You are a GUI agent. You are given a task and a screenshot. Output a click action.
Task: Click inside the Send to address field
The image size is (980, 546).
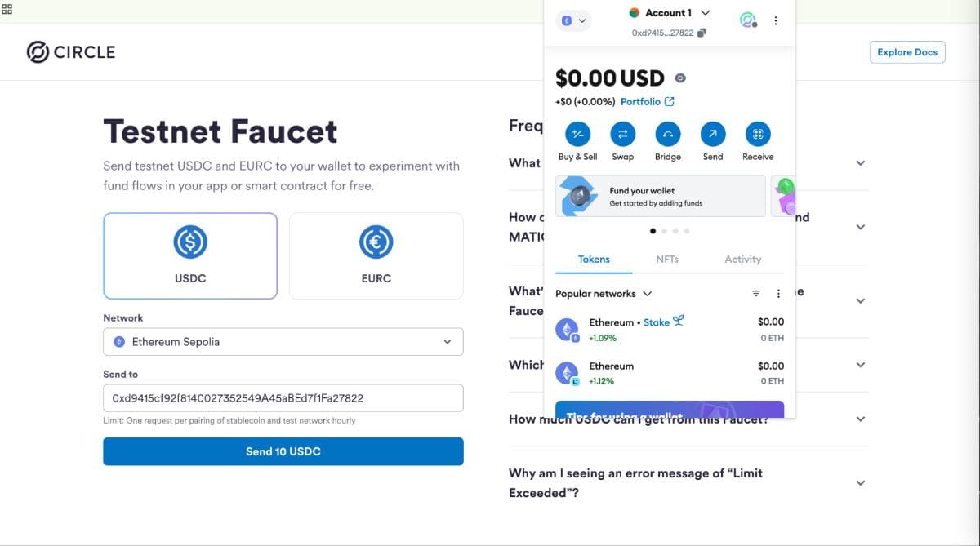(283, 397)
